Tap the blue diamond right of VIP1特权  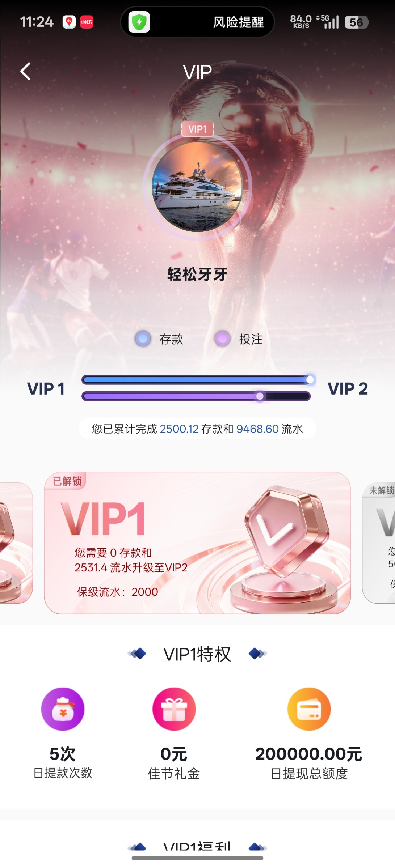(258, 654)
